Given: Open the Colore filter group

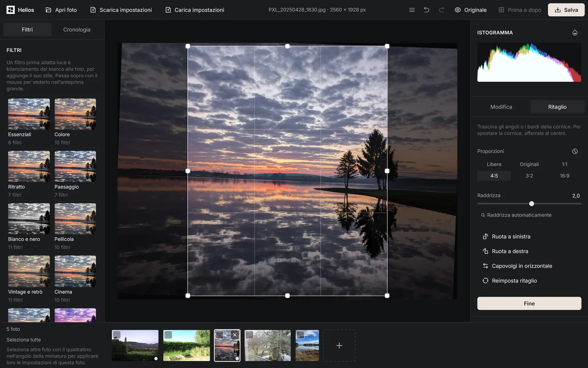Looking at the screenshot, I should tap(75, 122).
